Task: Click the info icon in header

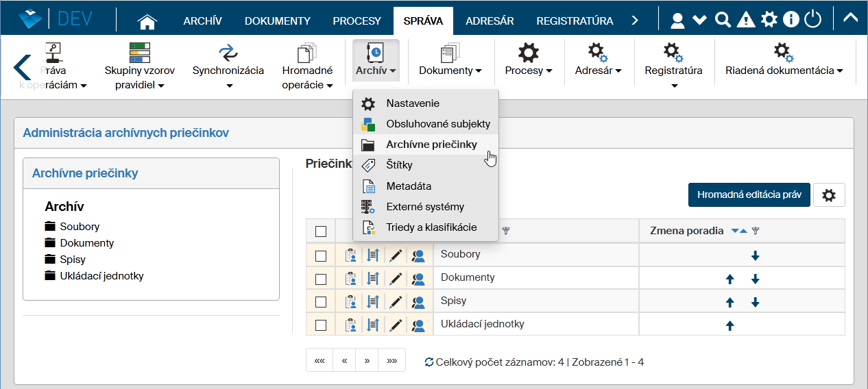Action: pos(791,20)
